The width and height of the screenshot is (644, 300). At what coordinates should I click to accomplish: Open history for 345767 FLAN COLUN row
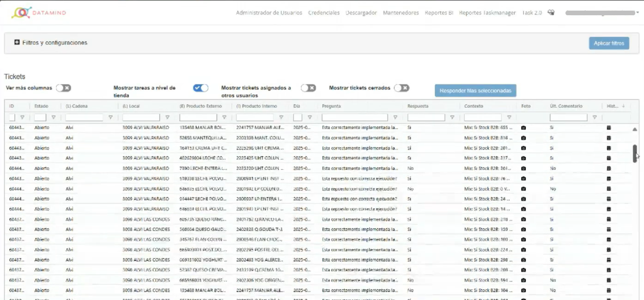[609, 240]
